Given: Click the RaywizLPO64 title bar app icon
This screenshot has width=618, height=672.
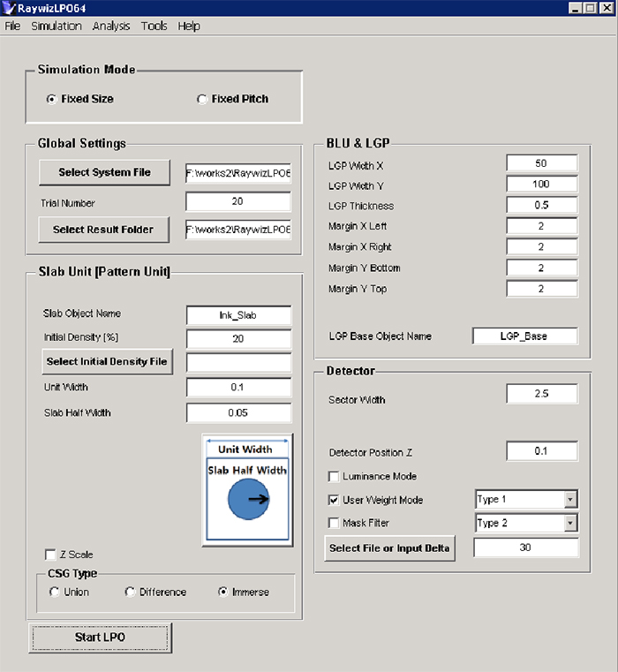Looking at the screenshot, I should click(9, 8).
